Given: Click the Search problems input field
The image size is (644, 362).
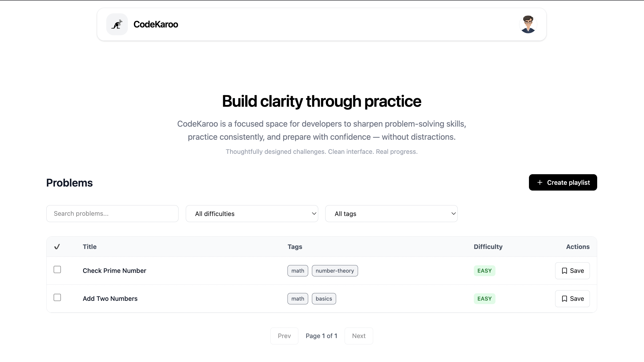Looking at the screenshot, I should tap(112, 213).
